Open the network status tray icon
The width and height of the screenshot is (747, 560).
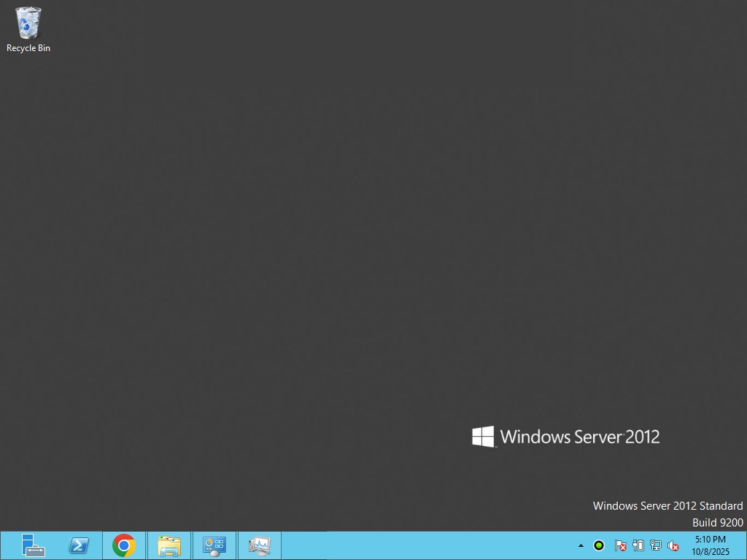click(656, 545)
